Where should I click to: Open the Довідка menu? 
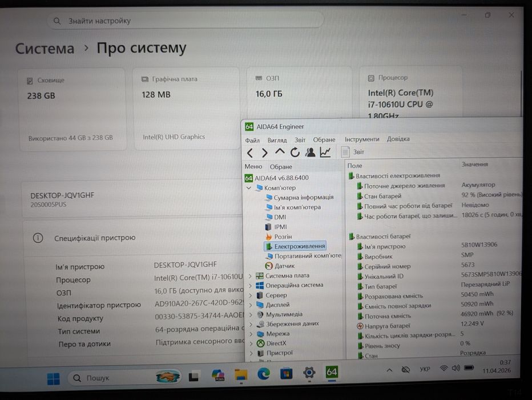398,139
